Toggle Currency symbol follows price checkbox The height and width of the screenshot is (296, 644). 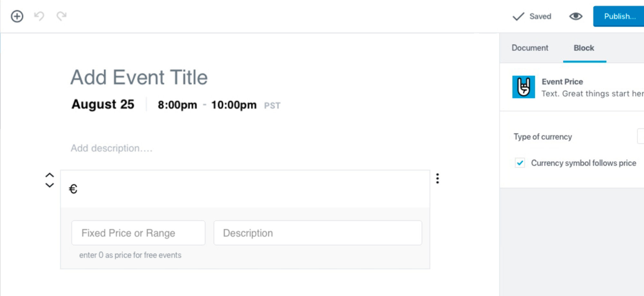coord(520,163)
